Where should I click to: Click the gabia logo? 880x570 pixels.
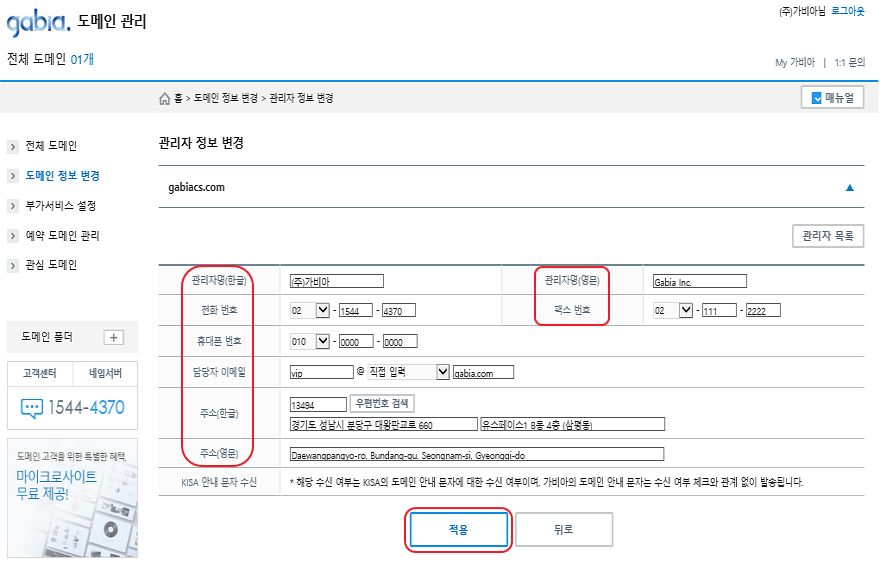(x=38, y=23)
